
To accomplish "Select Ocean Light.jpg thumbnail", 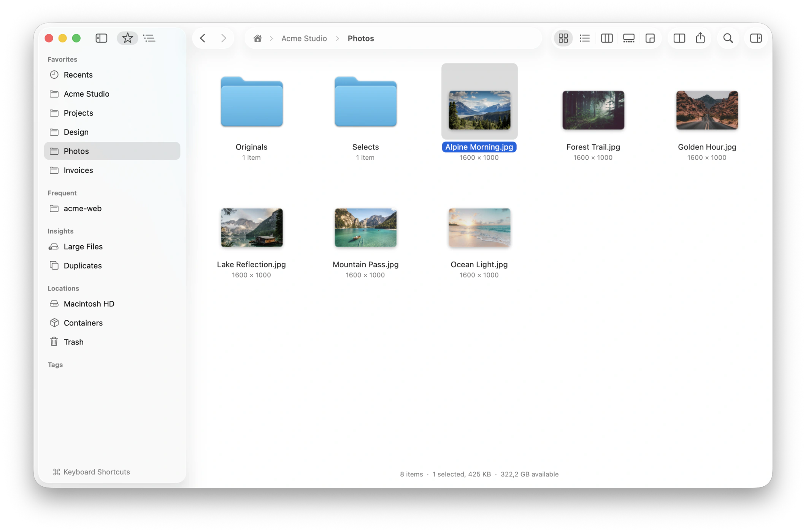I will click(x=479, y=227).
